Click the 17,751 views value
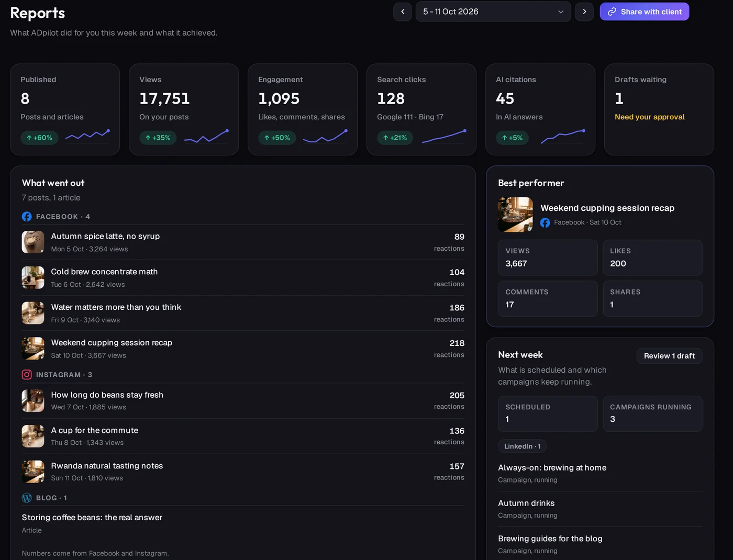Image resolution: width=733 pixels, height=560 pixels. (x=164, y=98)
